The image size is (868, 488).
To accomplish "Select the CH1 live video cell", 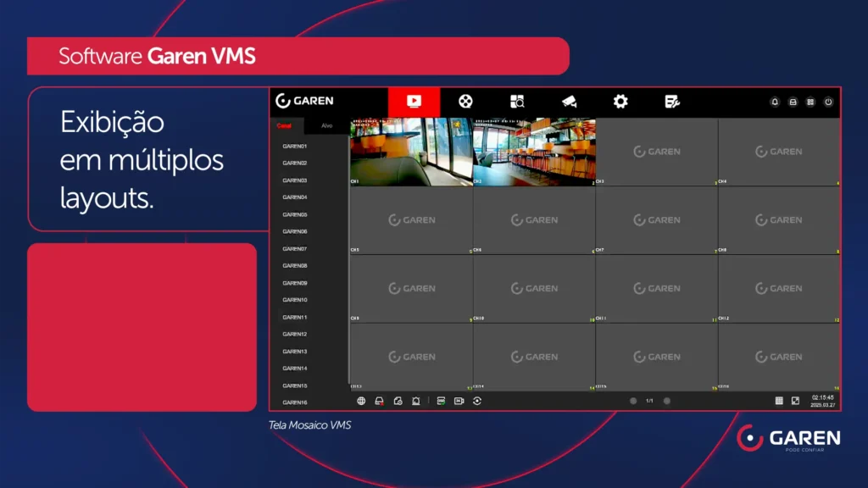I will (411, 152).
